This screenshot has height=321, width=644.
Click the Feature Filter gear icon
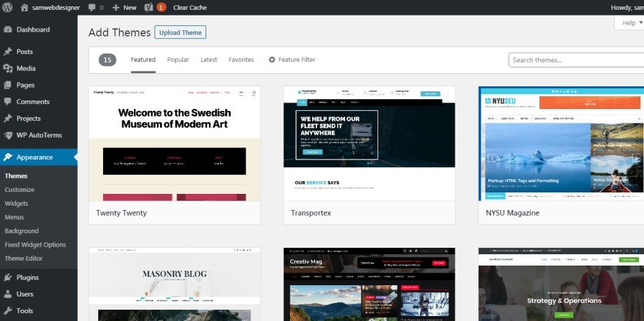coord(272,60)
